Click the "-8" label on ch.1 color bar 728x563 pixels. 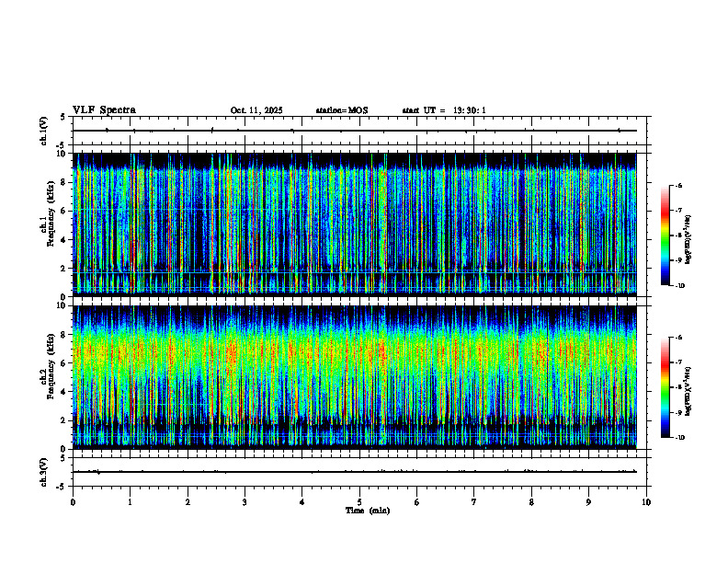point(678,236)
